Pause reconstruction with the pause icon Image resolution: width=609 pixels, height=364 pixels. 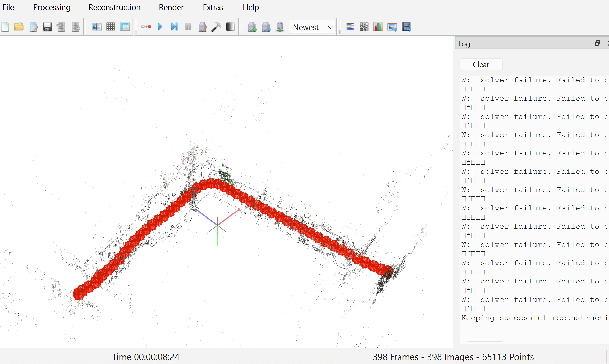[188, 27]
